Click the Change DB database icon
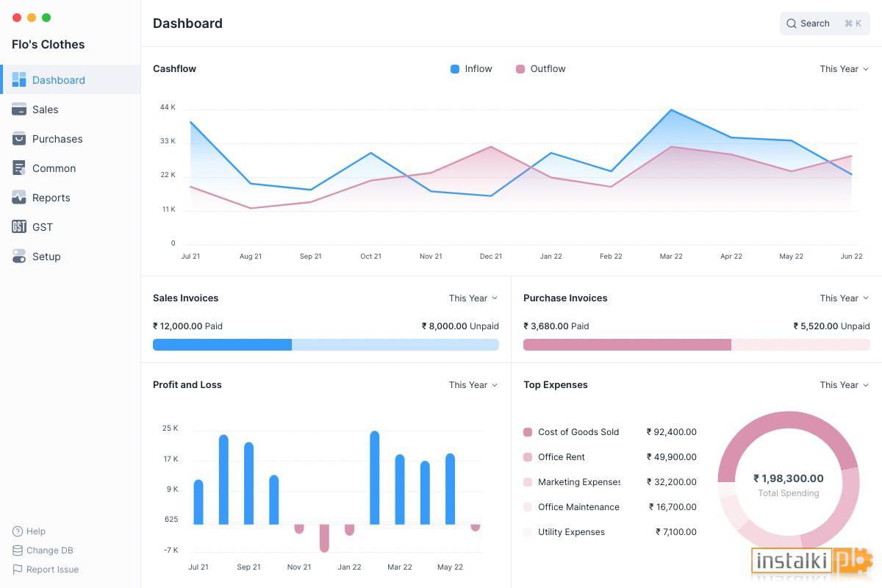 pyautogui.click(x=18, y=550)
